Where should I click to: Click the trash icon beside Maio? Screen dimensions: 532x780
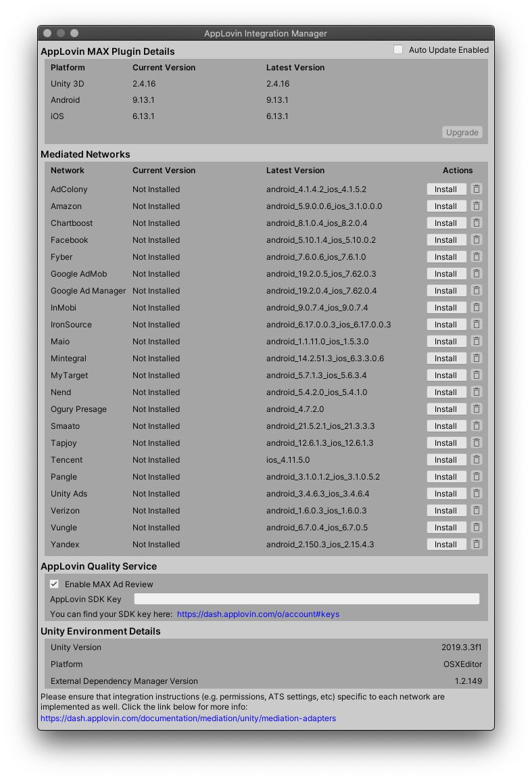477,341
